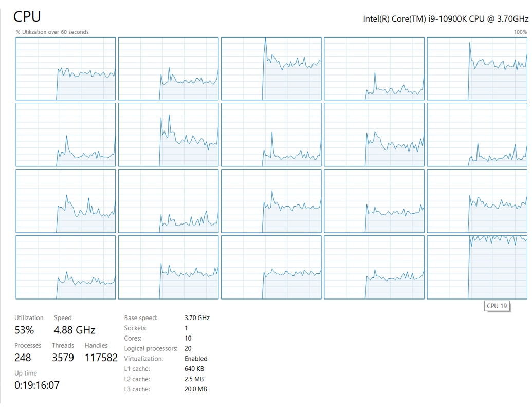This screenshot has width=532, height=411.
Task: Select the '10' cores value
Action: 188,338
